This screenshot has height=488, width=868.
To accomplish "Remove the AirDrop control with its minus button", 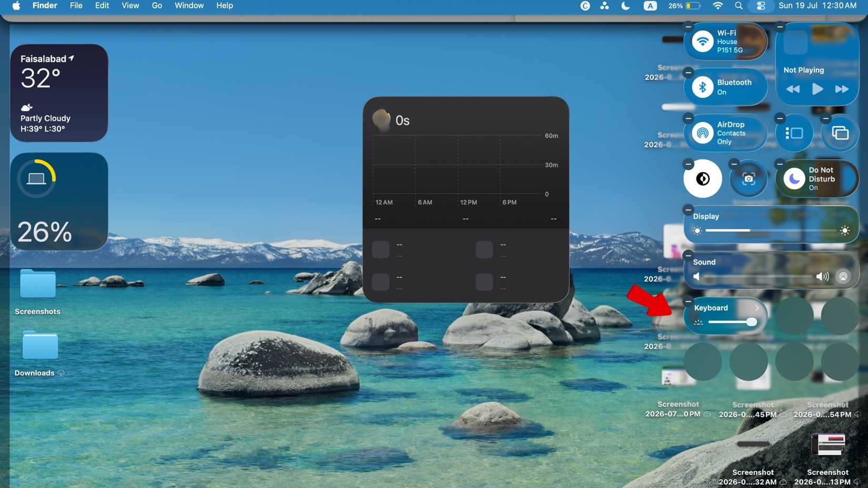I will click(688, 118).
